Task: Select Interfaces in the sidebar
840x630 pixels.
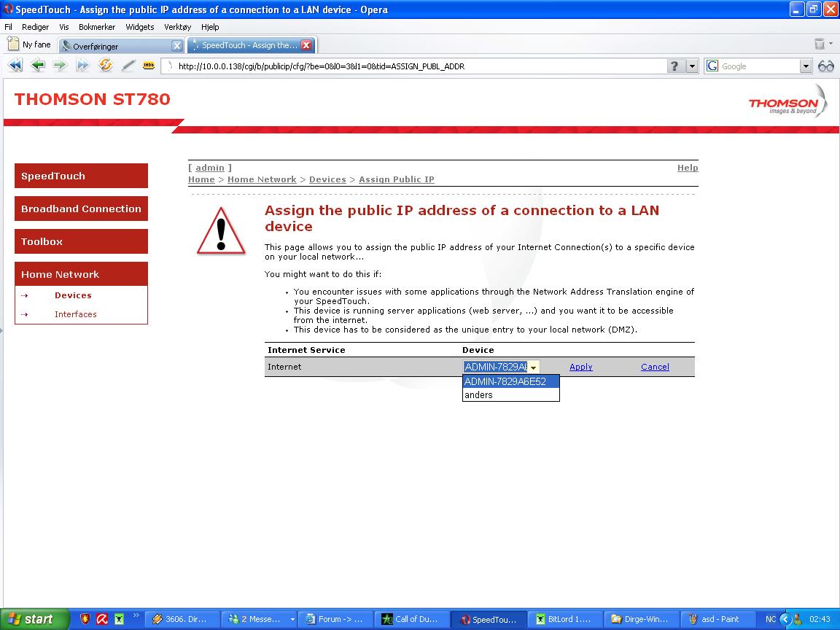Action: click(x=76, y=314)
